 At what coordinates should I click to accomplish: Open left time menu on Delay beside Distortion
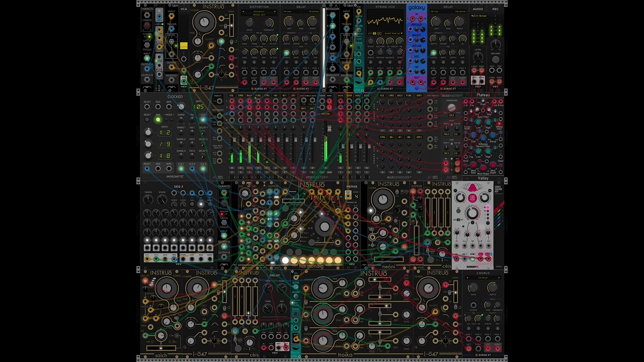289,11
